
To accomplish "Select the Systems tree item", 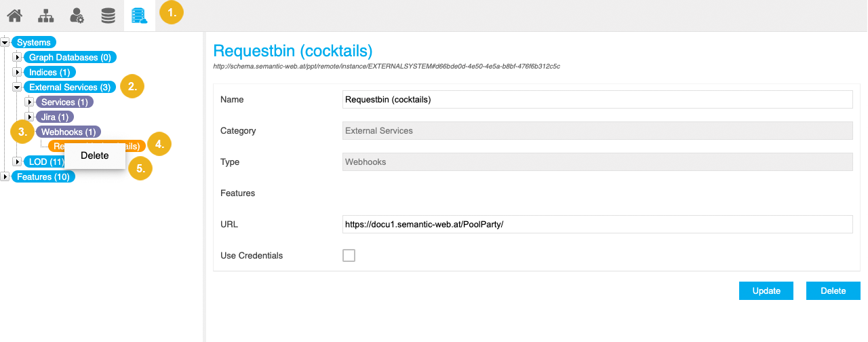I will coord(34,42).
